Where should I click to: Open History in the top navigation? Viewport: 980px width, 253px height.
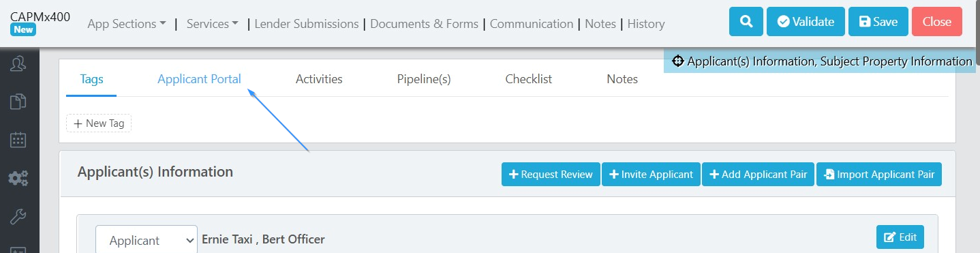[x=646, y=24]
